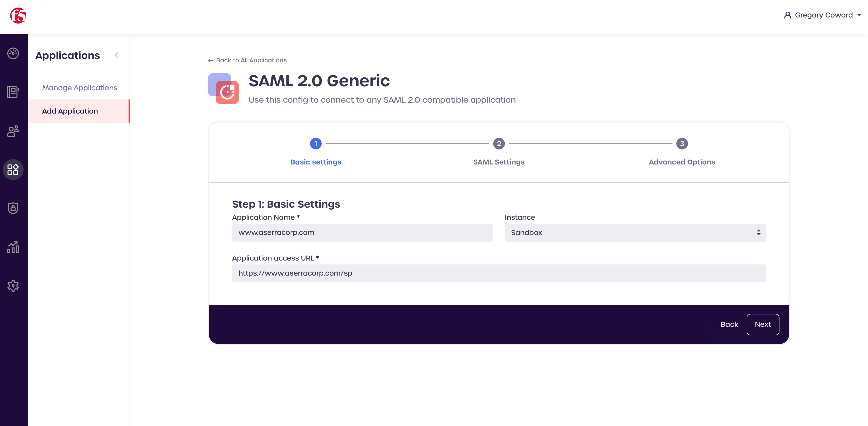The height and width of the screenshot is (426, 868).
Task: Click the Back button in footer
Action: click(729, 324)
